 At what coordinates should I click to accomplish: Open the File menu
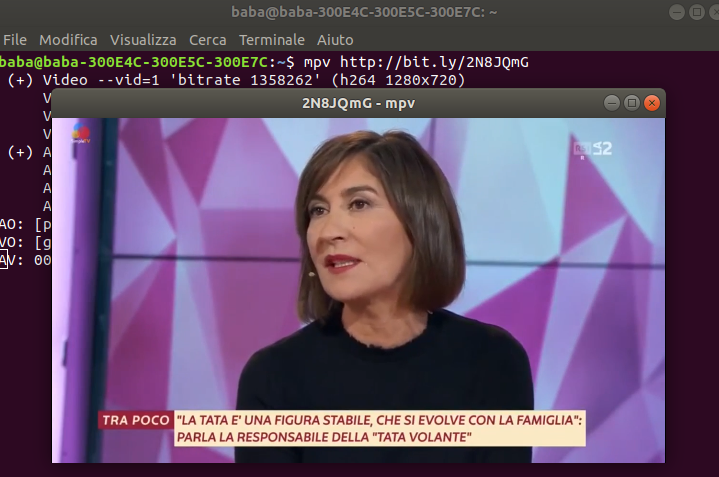pos(15,40)
